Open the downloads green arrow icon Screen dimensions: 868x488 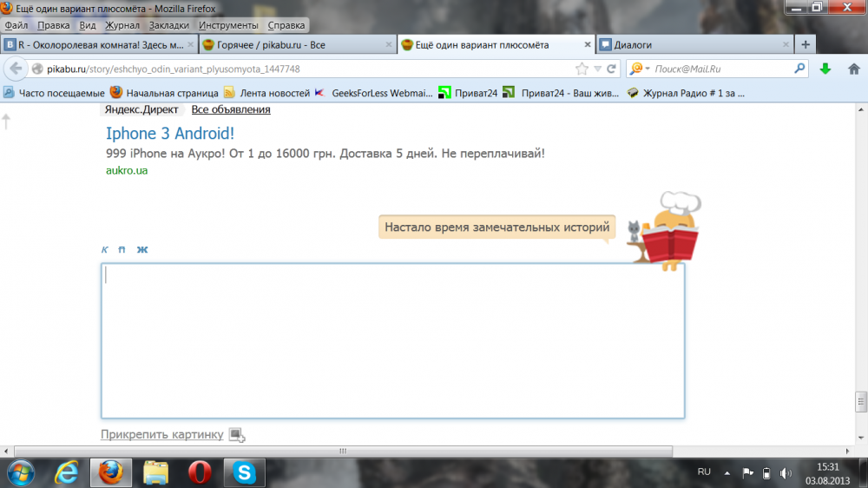pyautogui.click(x=825, y=69)
